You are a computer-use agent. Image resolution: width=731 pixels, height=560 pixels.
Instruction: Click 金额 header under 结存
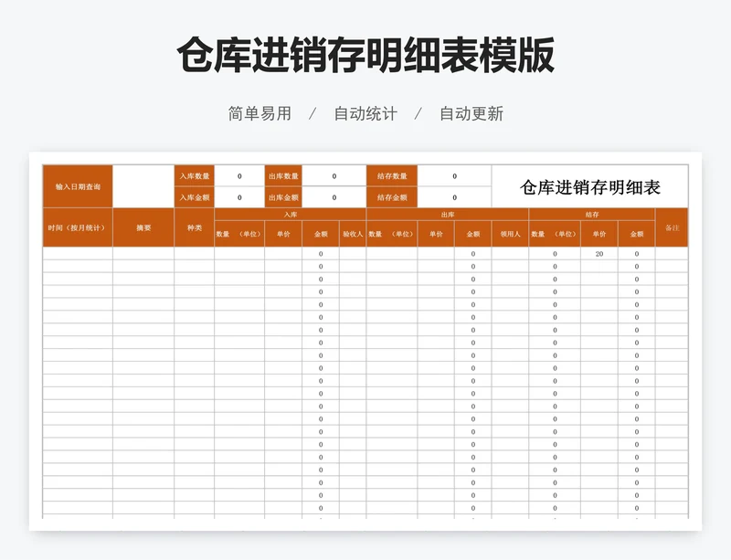(637, 234)
